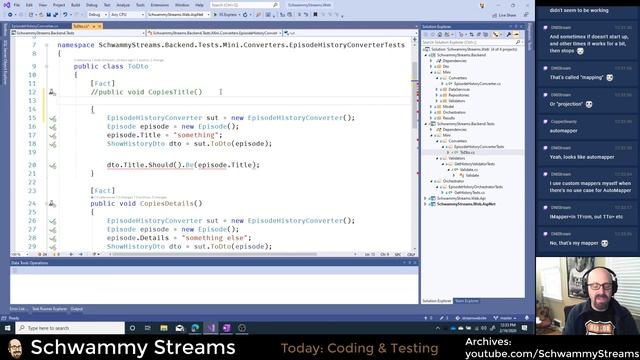Click the Solution Explorer Home icon

pyautogui.click(x=440, y=35)
